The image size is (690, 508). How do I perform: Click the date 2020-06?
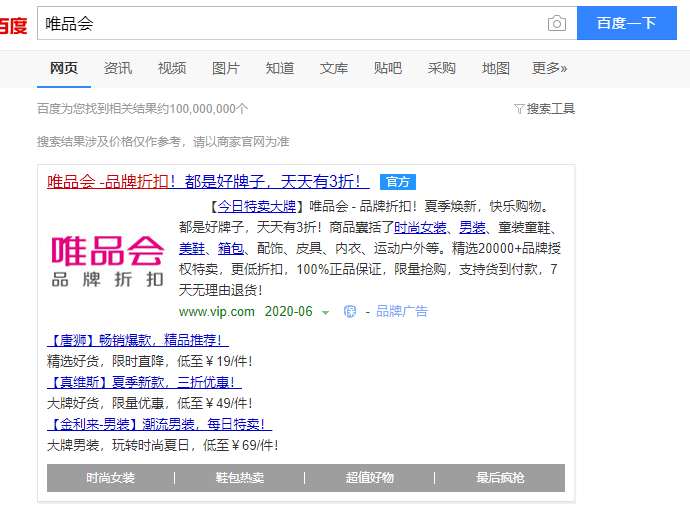[x=289, y=312]
